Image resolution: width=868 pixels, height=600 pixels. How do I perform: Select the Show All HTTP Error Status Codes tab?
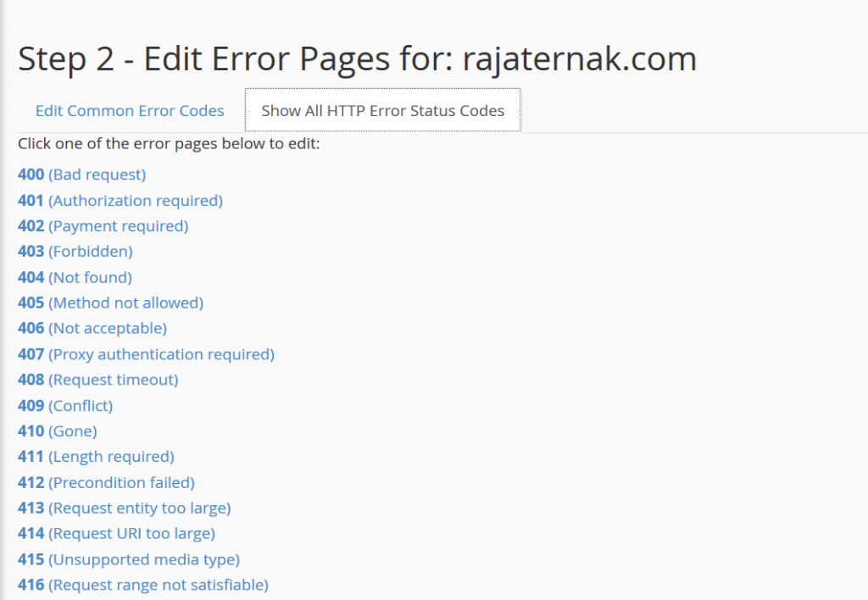(x=382, y=109)
